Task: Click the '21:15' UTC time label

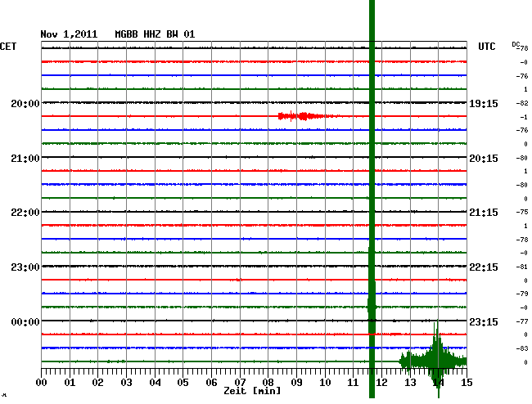Action: click(484, 213)
